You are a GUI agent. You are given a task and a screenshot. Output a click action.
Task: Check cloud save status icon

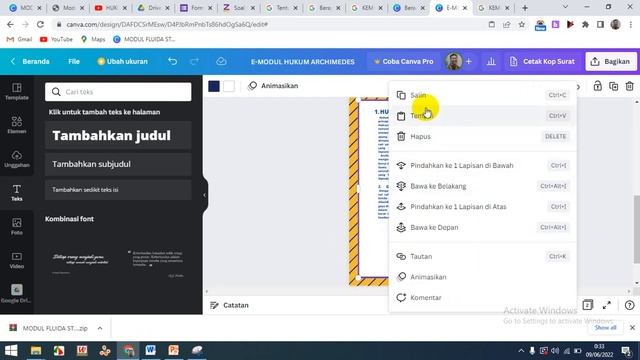click(x=221, y=61)
